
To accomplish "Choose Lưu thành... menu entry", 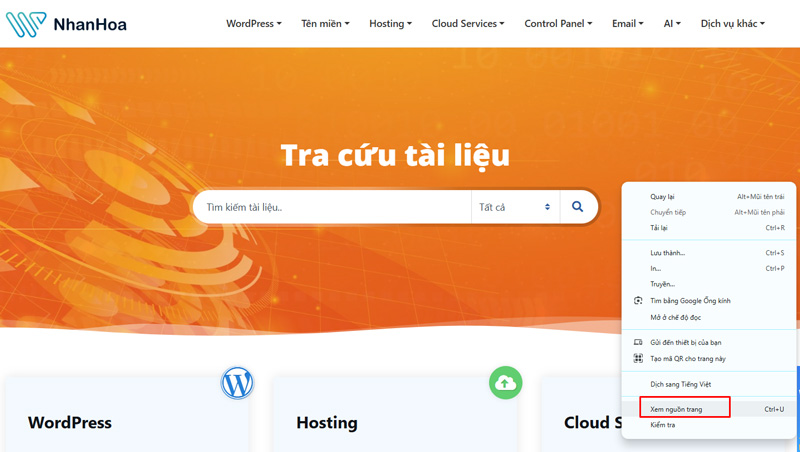I will pyautogui.click(x=709, y=253).
